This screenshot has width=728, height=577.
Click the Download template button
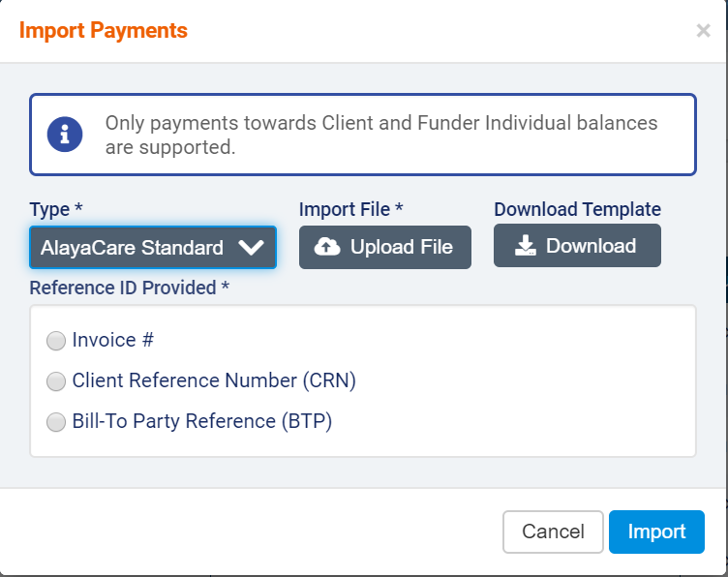[x=577, y=246]
